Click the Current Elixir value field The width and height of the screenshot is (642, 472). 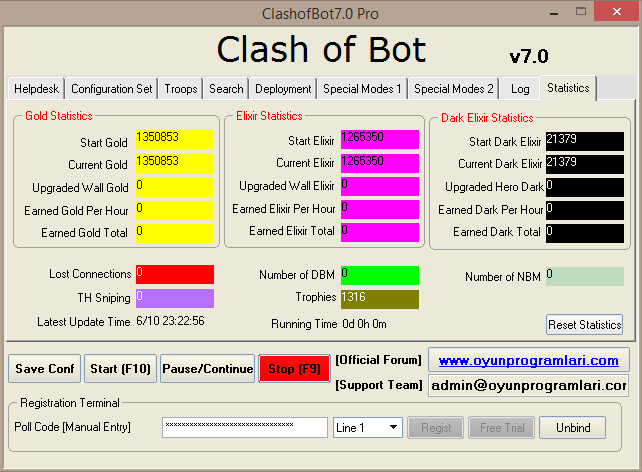point(380,163)
